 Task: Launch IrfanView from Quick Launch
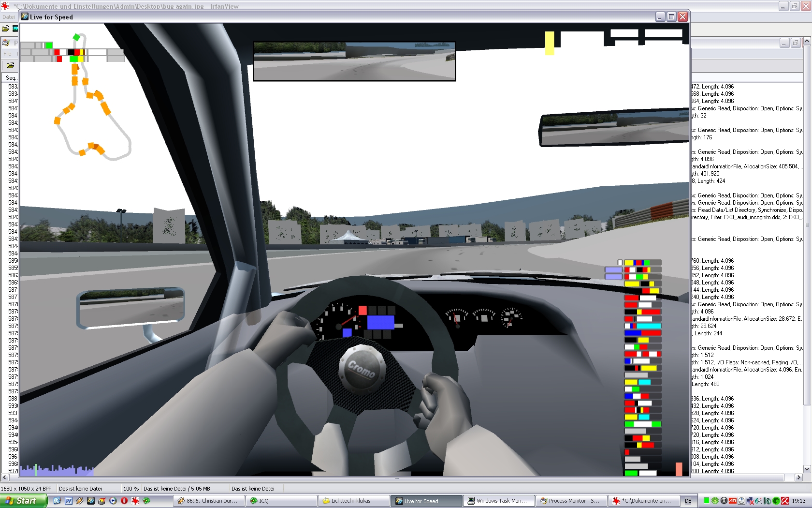[x=135, y=501]
